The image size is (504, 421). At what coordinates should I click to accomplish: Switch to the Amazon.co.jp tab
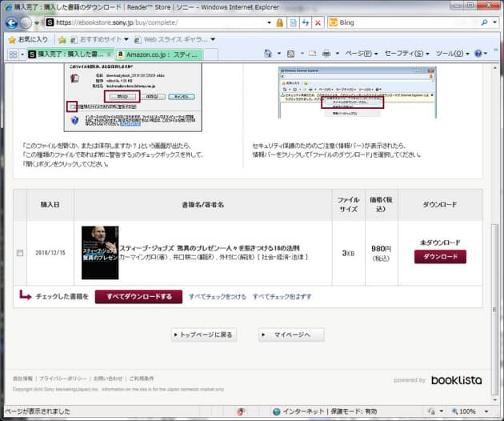[157, 54]
